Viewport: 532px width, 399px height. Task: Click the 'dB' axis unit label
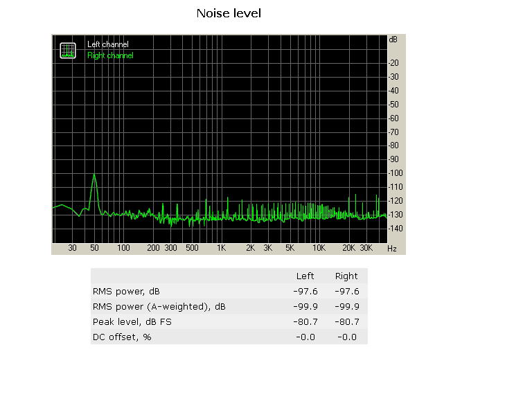coord(393,39)
